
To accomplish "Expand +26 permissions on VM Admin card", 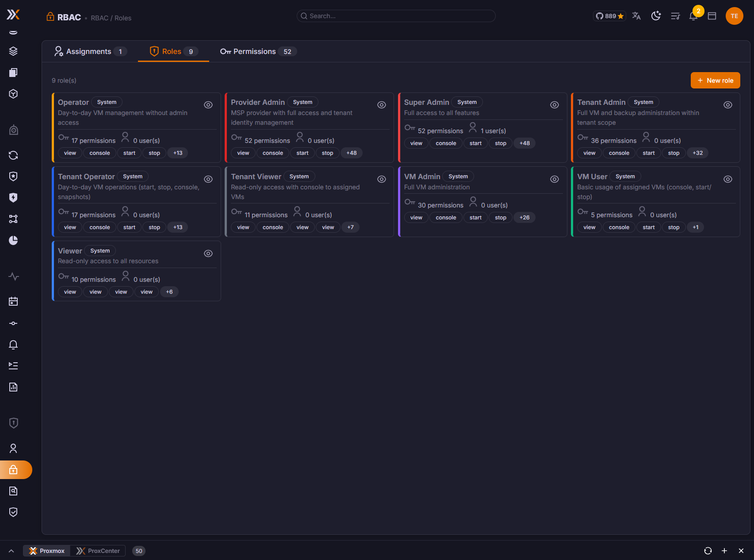I will (524, 218).
